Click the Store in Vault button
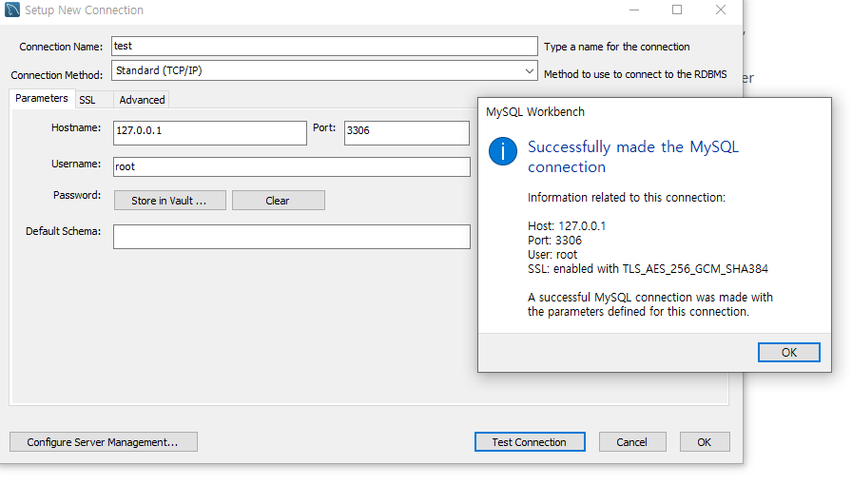The image size is (852, 504). tap(169, 201)
